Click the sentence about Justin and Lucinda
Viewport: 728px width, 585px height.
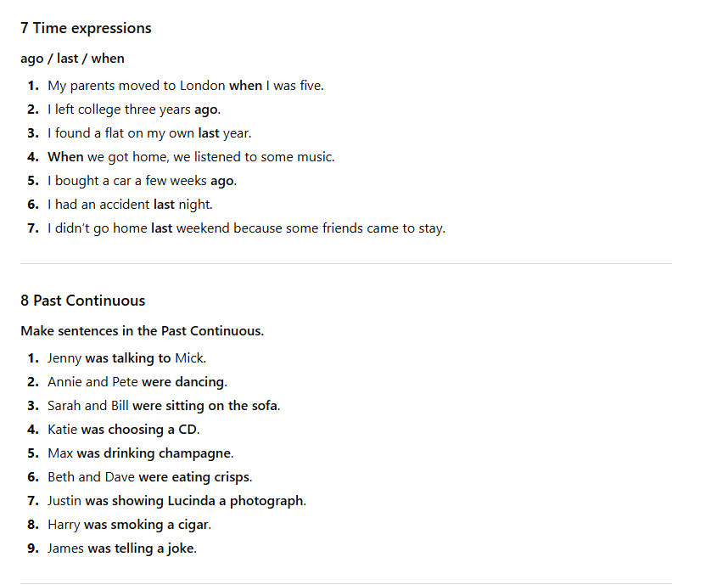click(x=176, y=501)
